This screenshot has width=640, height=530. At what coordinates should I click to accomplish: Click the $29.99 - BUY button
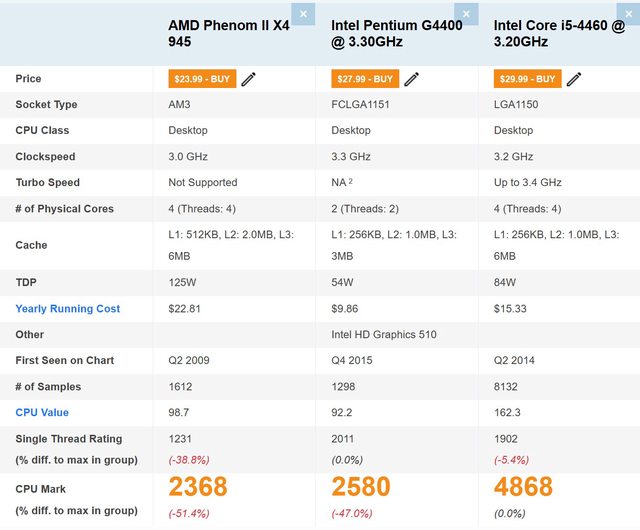(527, 79)
